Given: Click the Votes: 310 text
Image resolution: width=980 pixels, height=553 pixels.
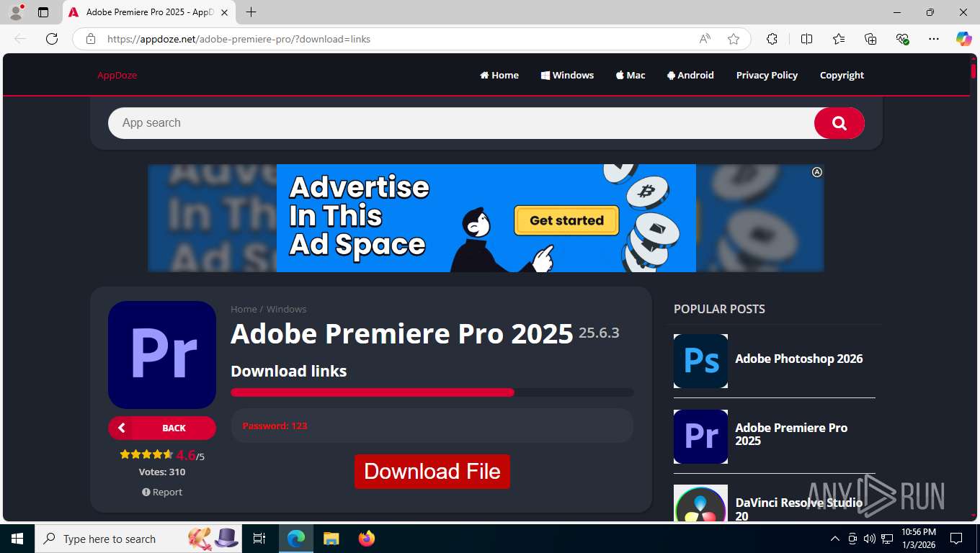Looking at the screenshot, I should (162, 472).
